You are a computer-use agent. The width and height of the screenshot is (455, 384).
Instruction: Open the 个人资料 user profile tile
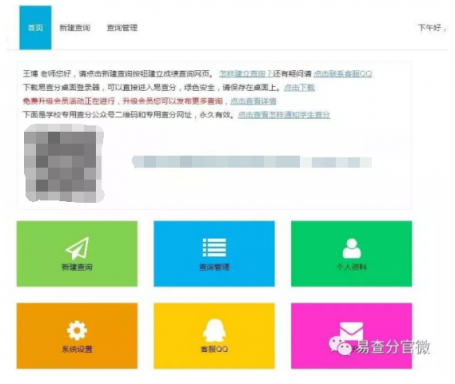click(x=351, y=254)
